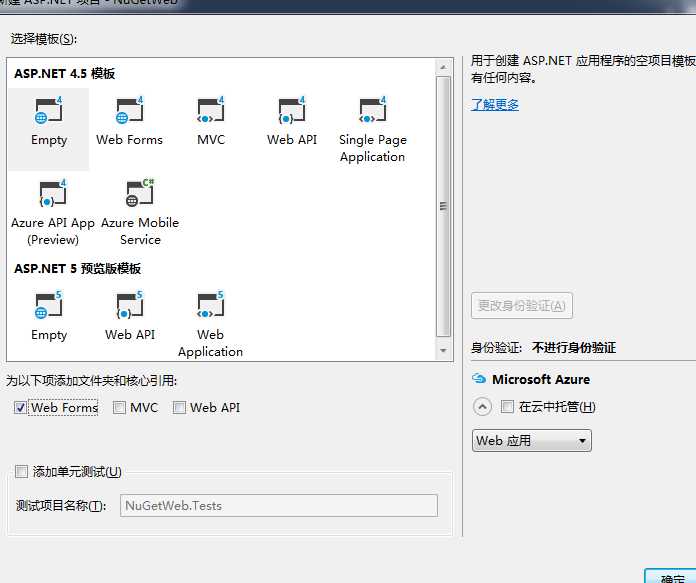The width and height of the screenshot is (696, 583).
Task: Check the 添加单元测试 checkbox
Action: tap(21, 471)
